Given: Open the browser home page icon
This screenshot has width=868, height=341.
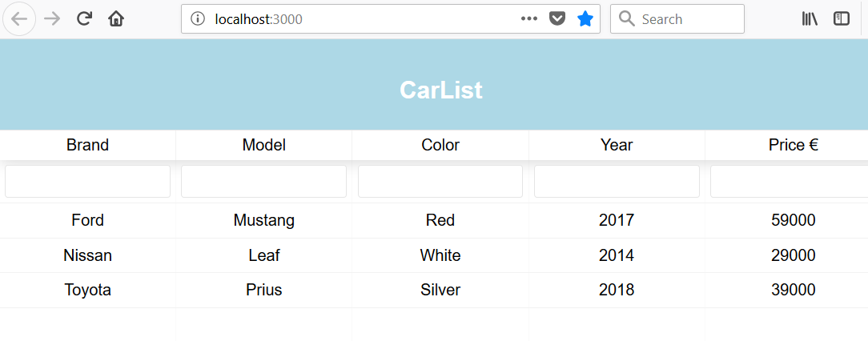Looking at the screenshot, I should [116, 19].
